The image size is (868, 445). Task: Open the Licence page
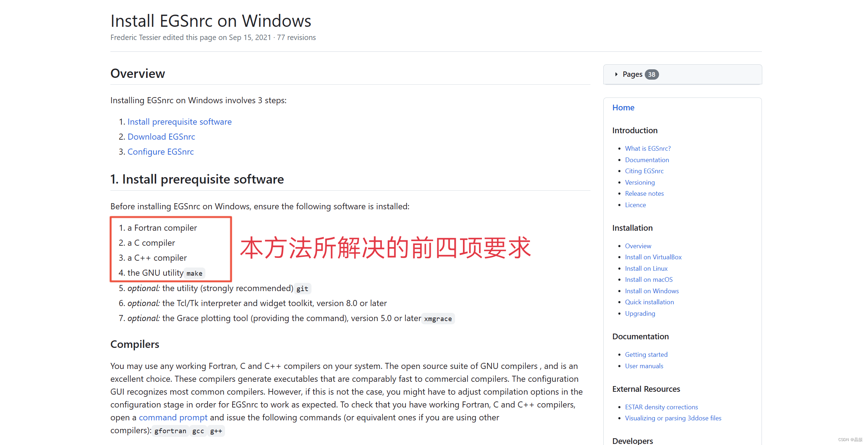click(635, 205)
